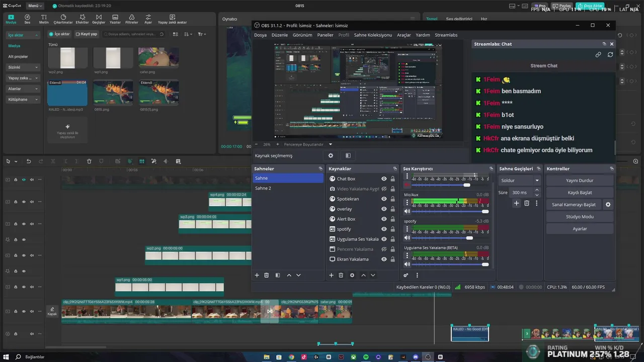The height and width of the screenshot is (362, 644).
Task: Open the Düzenle menu in OBS
Action: pyautogui.click(x=280, y=35)
